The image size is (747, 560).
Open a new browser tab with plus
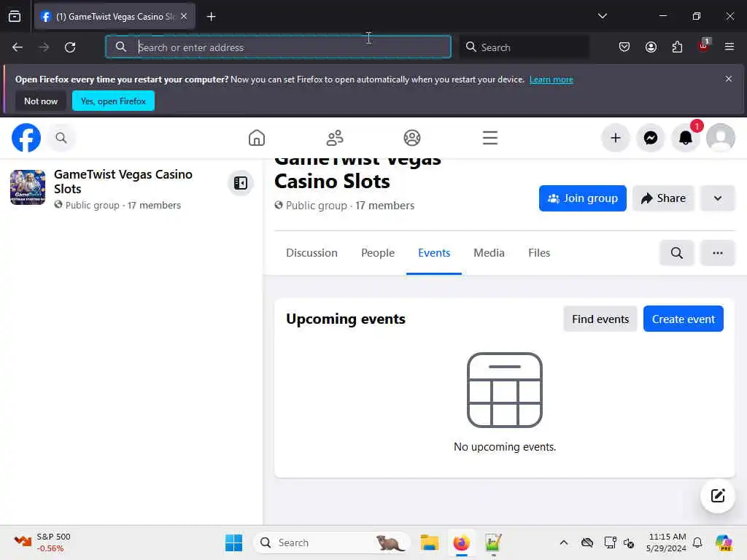tap(211, 17)
